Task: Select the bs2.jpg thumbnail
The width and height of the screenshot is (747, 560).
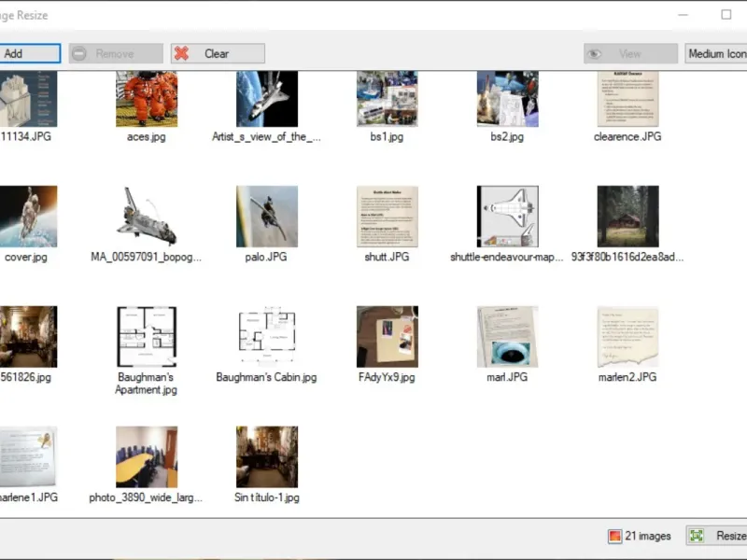Action: [507, 99]
